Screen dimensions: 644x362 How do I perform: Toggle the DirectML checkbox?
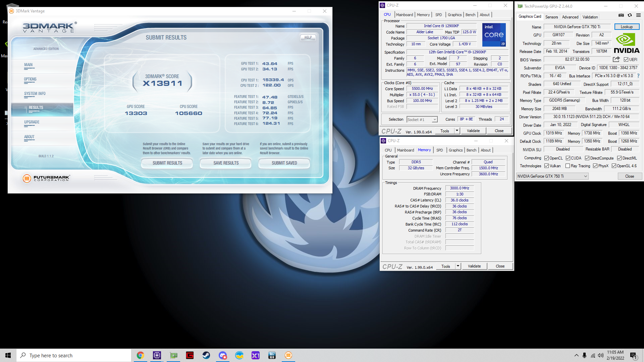pyautogui.click(x=619, y=158)
